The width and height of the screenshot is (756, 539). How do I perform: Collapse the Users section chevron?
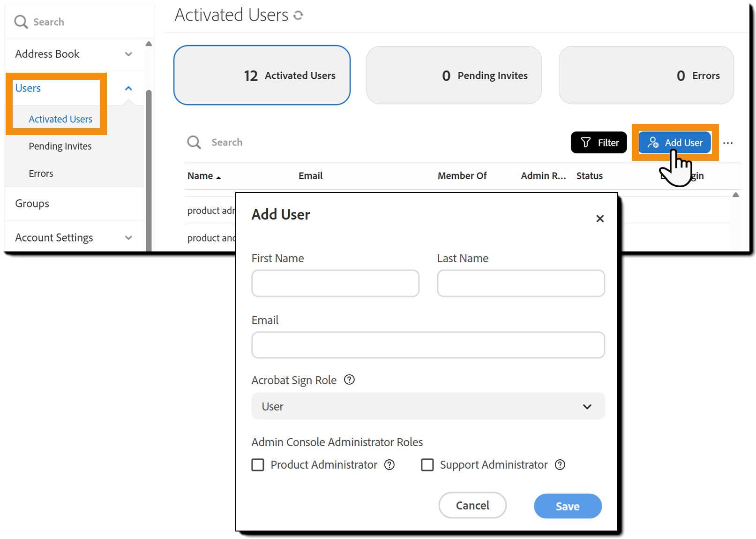[128, 88]
